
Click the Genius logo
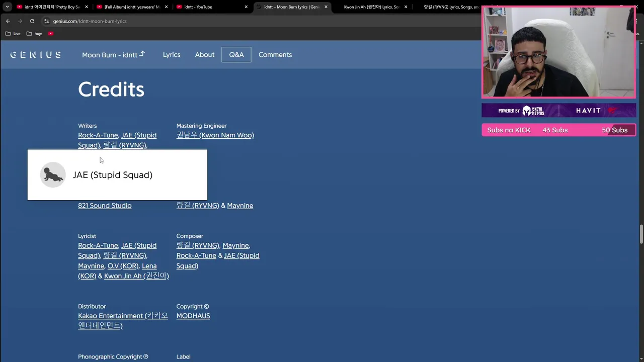click(x=36, y=55)
